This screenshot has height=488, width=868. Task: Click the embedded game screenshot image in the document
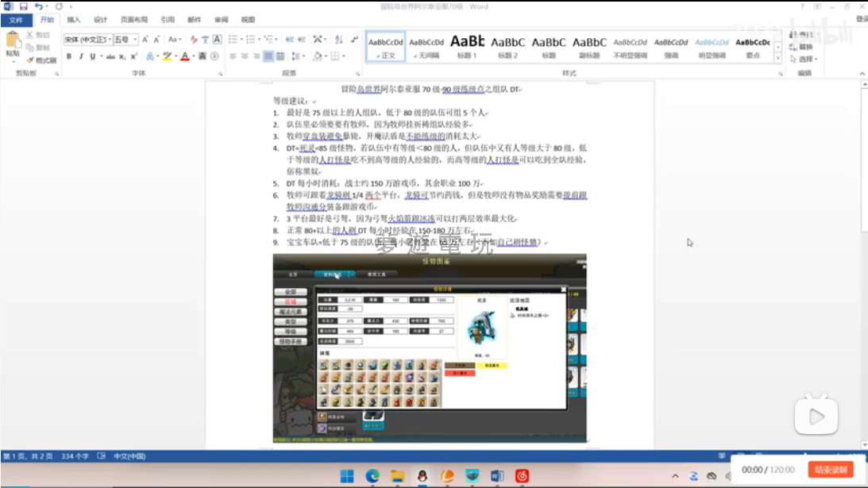[430, 348]
